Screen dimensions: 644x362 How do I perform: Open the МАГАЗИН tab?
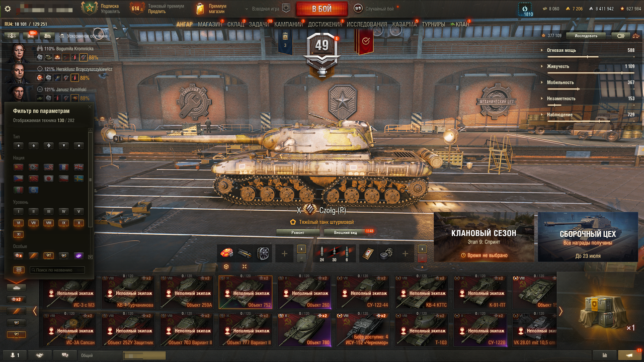pos(210,24)
